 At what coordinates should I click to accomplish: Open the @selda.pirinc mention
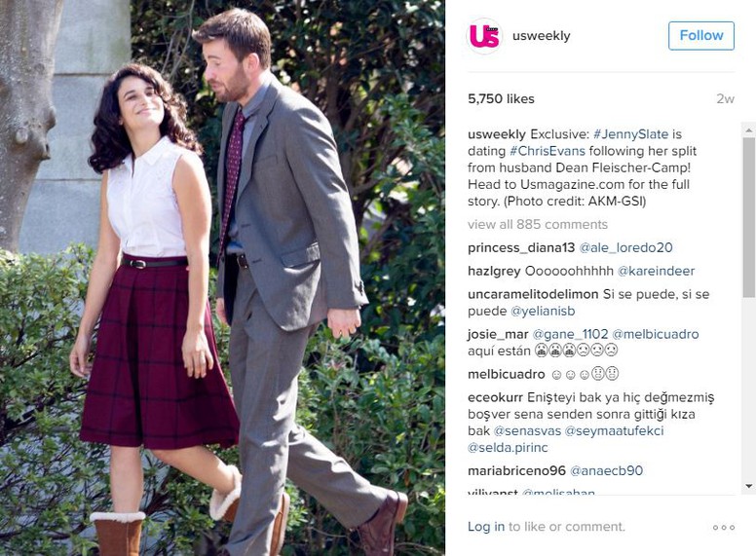(x=508, y=448)
